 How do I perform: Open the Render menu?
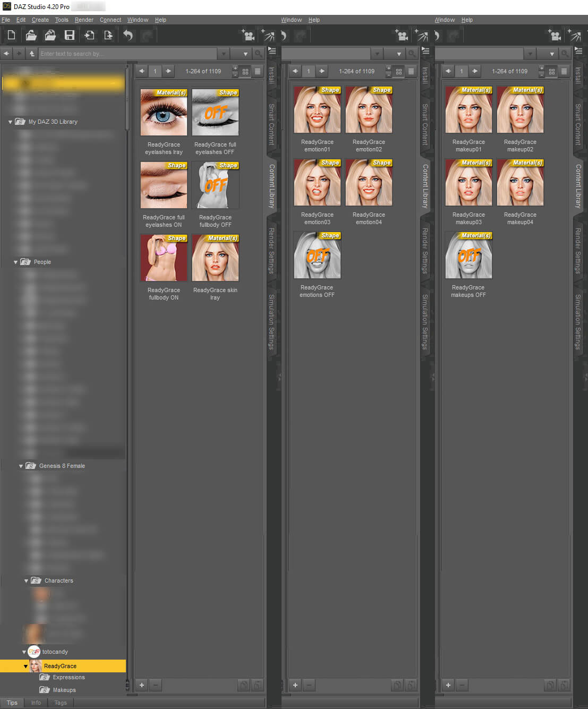84,20
